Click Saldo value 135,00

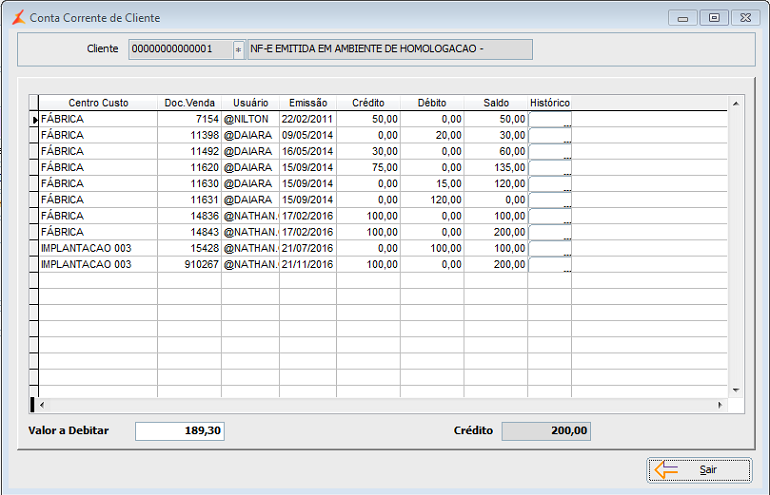pos(496,168)
